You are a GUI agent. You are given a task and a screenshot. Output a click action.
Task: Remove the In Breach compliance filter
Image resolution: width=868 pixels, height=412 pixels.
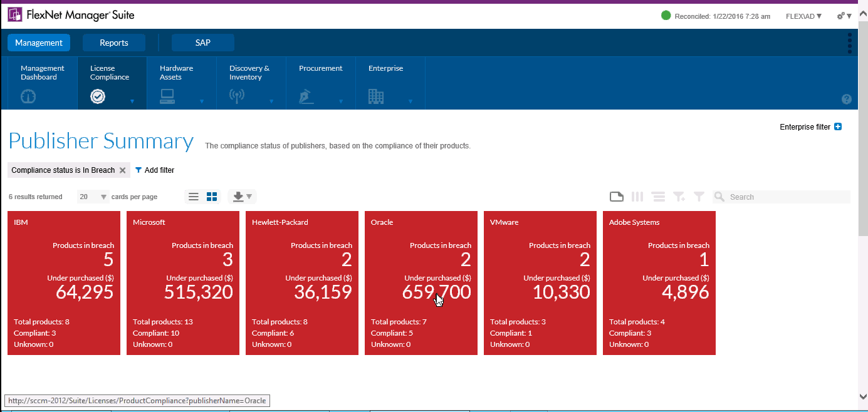[x=123, y=170]
